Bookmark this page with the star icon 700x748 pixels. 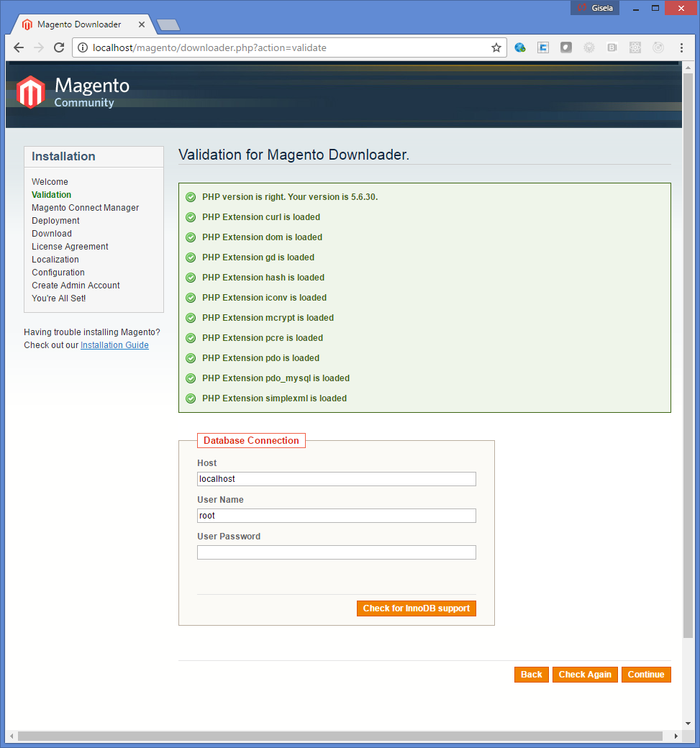(496, 47)
